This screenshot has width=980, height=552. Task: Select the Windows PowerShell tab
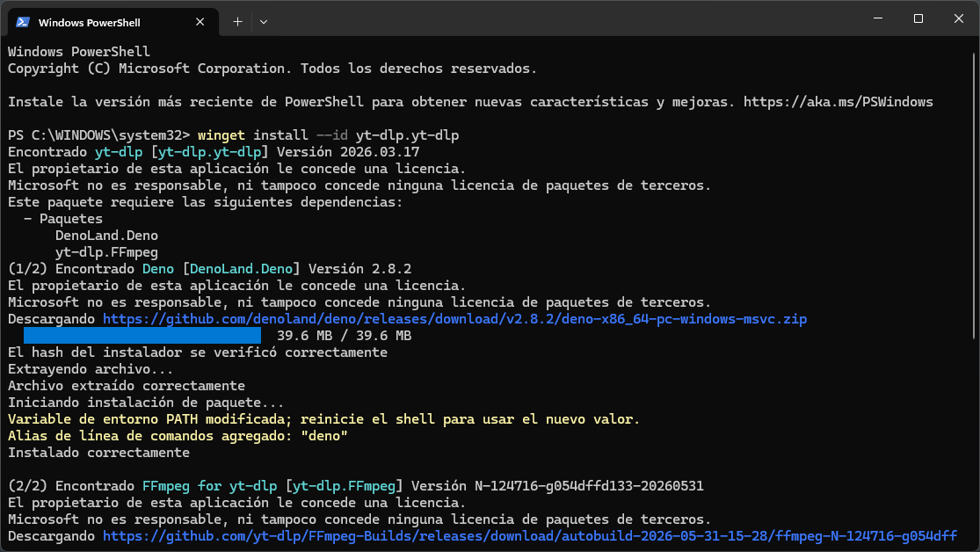(x=113, y=22)
